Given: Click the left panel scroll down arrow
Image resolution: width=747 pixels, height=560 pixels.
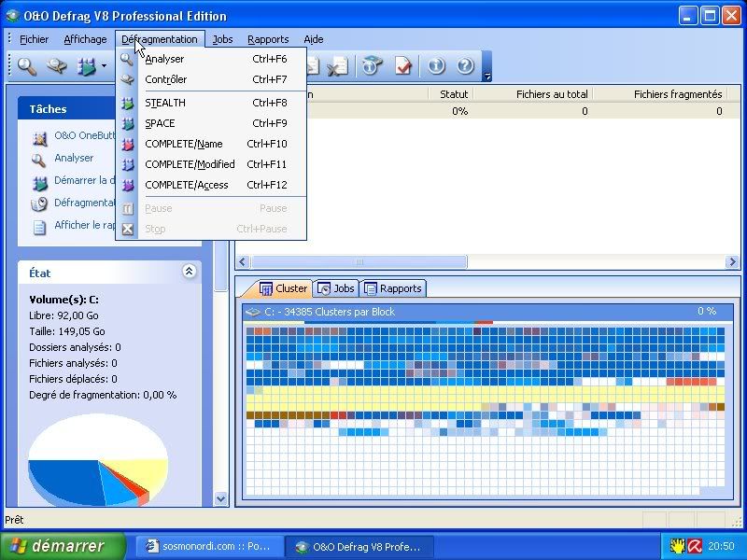Looking at the screenshot, I should click(220, 498).
